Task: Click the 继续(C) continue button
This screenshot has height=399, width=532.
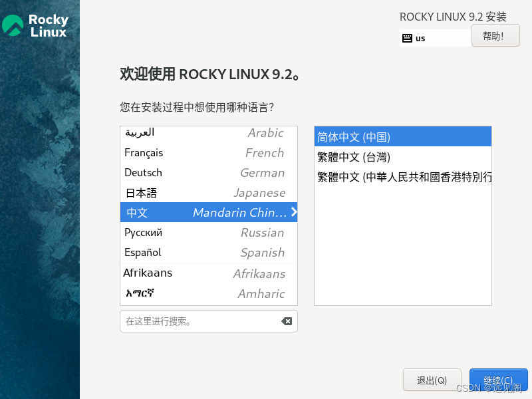Action: pyautogui.click(x=498, y=380)
